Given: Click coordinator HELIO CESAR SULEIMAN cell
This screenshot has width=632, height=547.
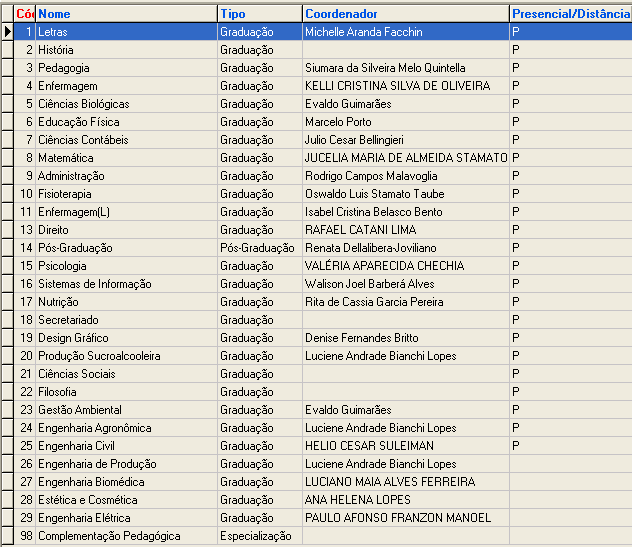Looking at the screenshot, I should click(x=405, y=446).
